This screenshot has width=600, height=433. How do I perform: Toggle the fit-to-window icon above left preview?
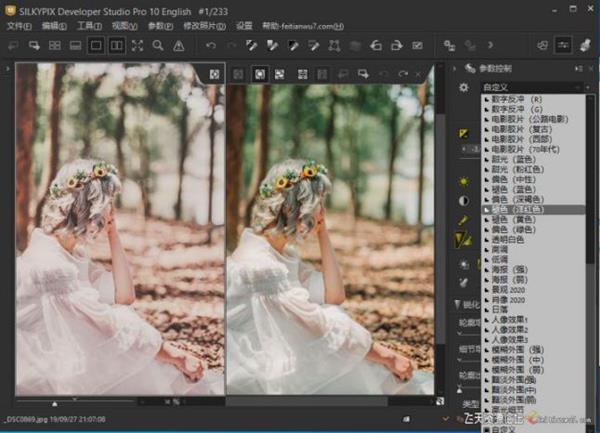click(x=214, y=74)
